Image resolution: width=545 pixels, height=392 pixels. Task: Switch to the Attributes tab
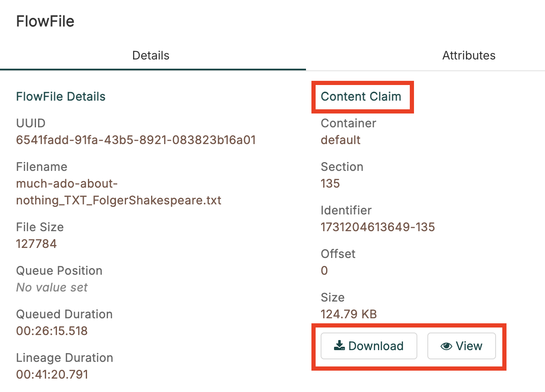point(468,55)
